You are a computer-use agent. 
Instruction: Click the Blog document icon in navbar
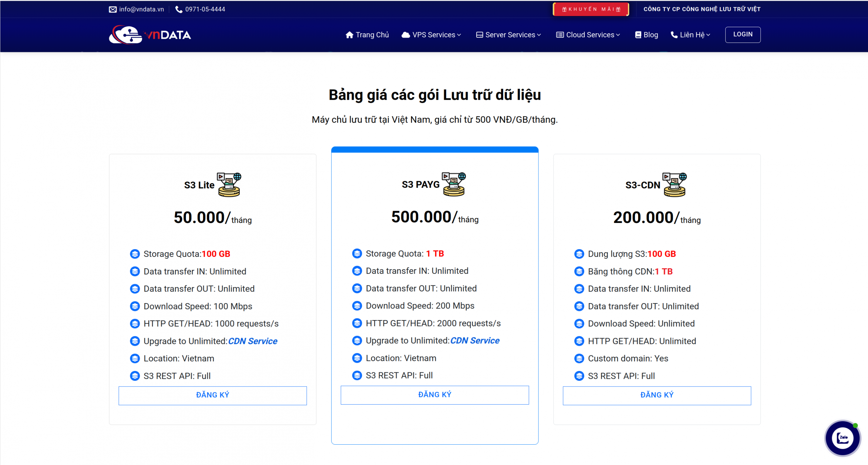(x=638, y=35)
